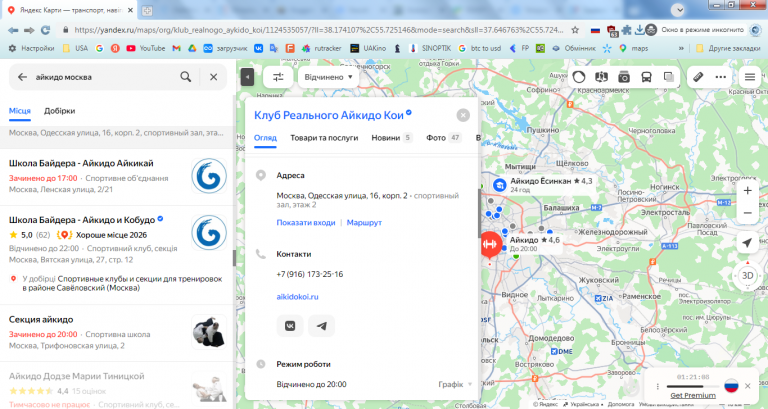This screenshot has width=768, height=409.
Task: Click phone number +7 (916) 173-25-16
Action: pos(310,274)
